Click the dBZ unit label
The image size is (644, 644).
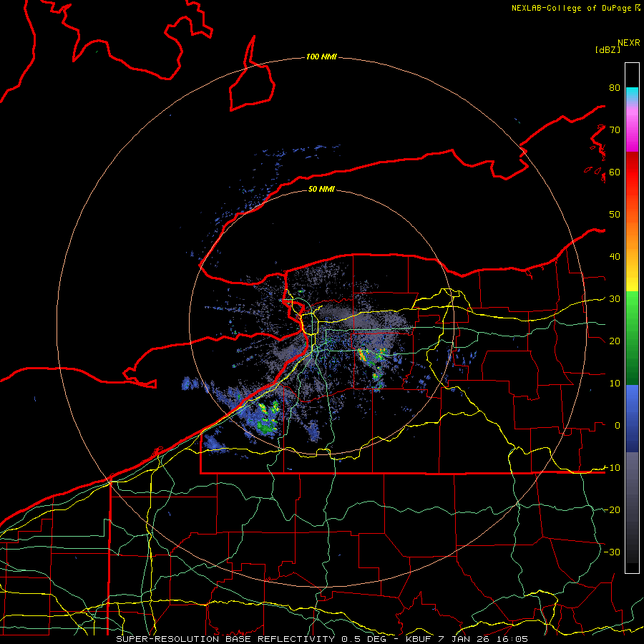click(x=608, y=50)
